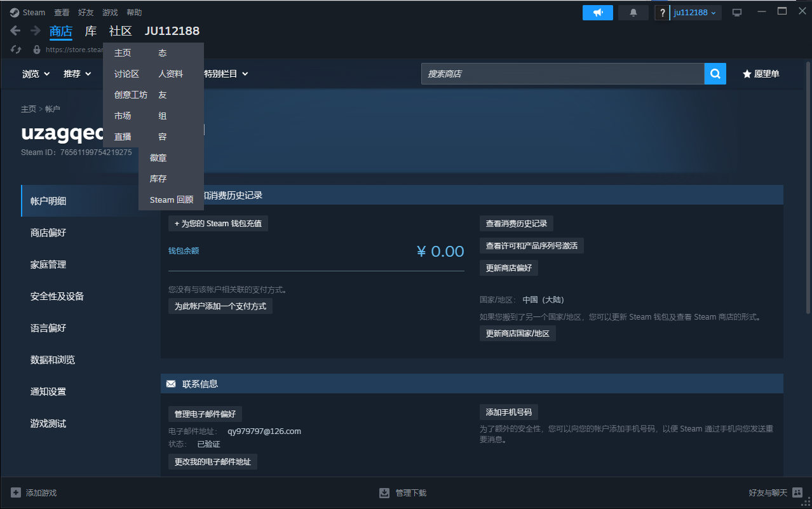Click the manage downloads icon
Viewport: 812px width, 509px height.
click(384, 492)
